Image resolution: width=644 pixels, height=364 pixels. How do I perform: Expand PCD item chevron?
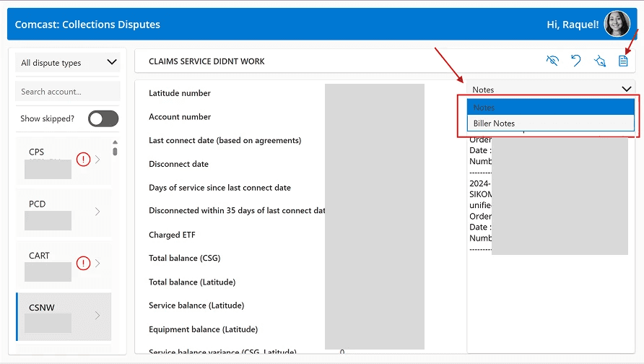pos(97,211)
